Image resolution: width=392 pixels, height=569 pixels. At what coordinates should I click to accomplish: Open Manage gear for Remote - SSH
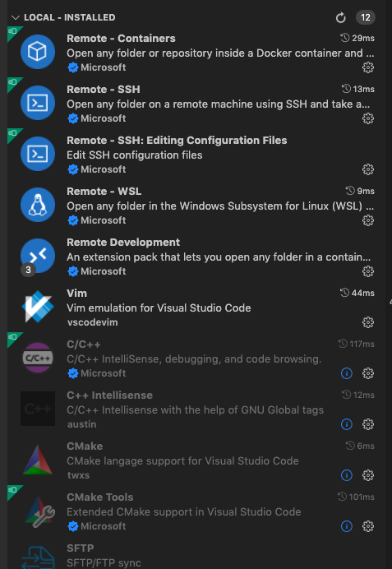click(367, 118)
